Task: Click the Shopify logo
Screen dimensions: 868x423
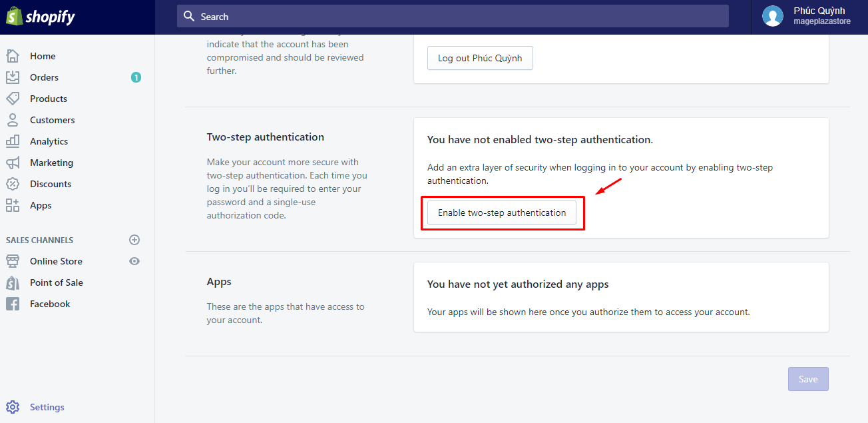Action: (x=41, y=16)
